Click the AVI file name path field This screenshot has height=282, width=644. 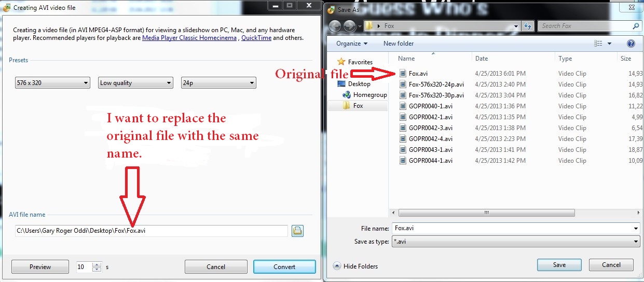tap(151, 231)
